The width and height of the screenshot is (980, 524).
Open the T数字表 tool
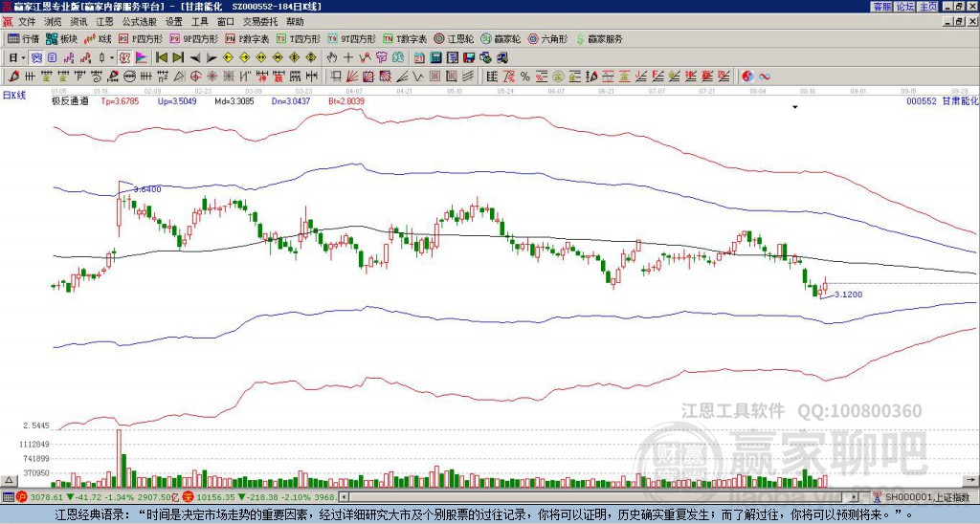[405, 38]
